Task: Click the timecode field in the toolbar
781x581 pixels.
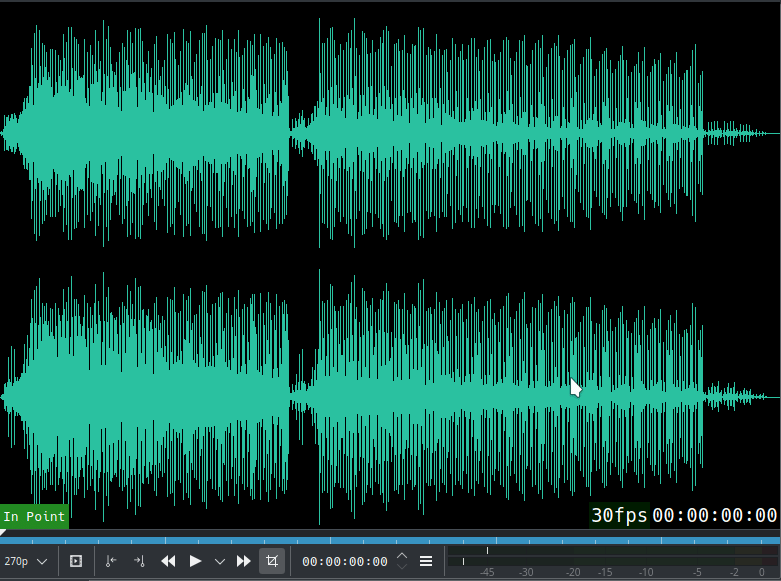Action: (x=344, y=562)
